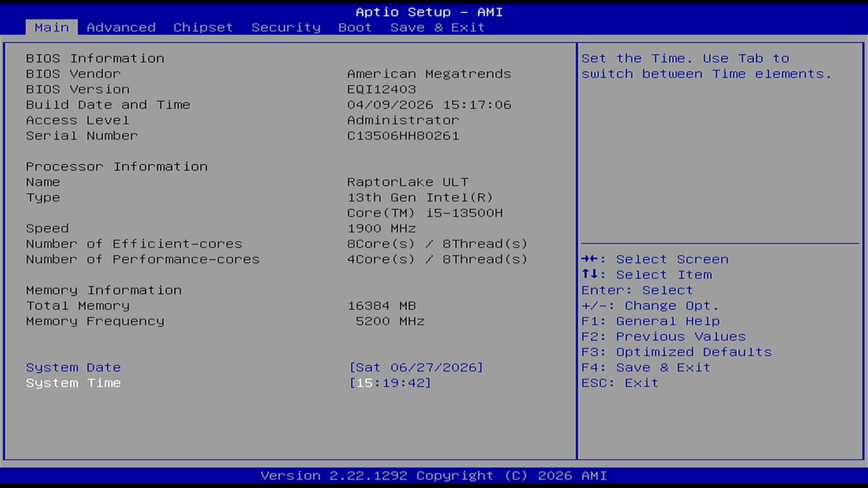Click the serial number C13506HH80261
The image size is (868, 488).
[403, 136]
